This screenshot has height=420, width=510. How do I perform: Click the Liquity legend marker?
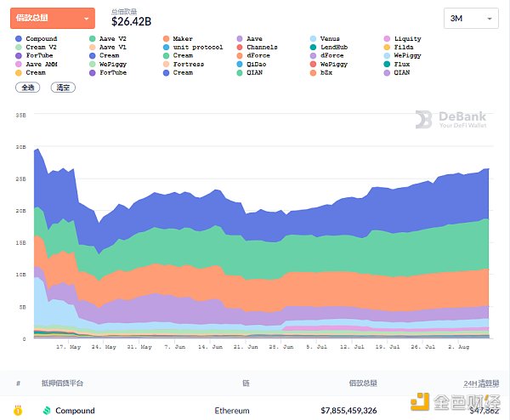(388, 39)
